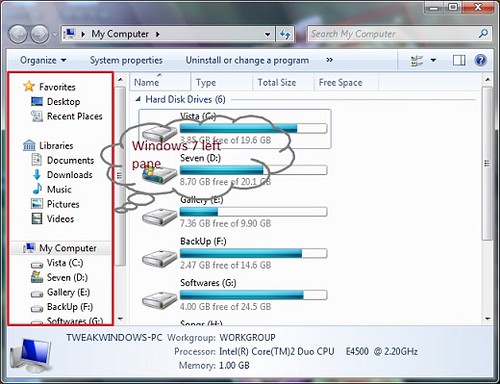Select the Softwares (G:) drive icon in file list
The image size is (500, 384).
(x=159, y=300)
